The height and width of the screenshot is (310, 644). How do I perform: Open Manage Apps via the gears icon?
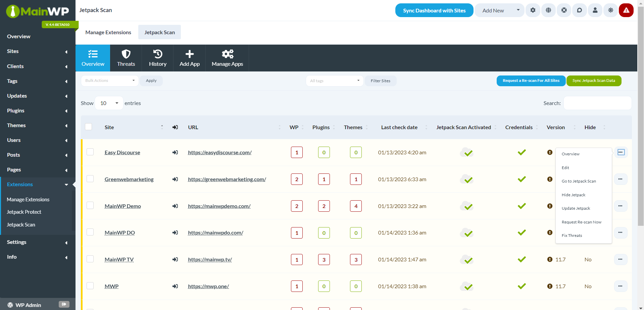pyautogui.click(x=227, y=58)
